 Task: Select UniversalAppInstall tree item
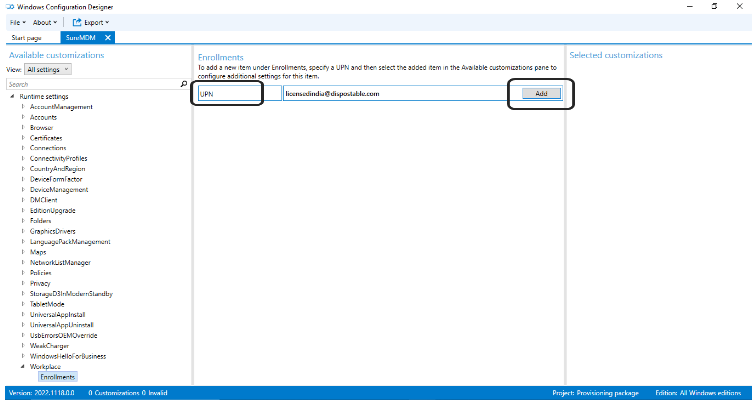click(58, 315)
